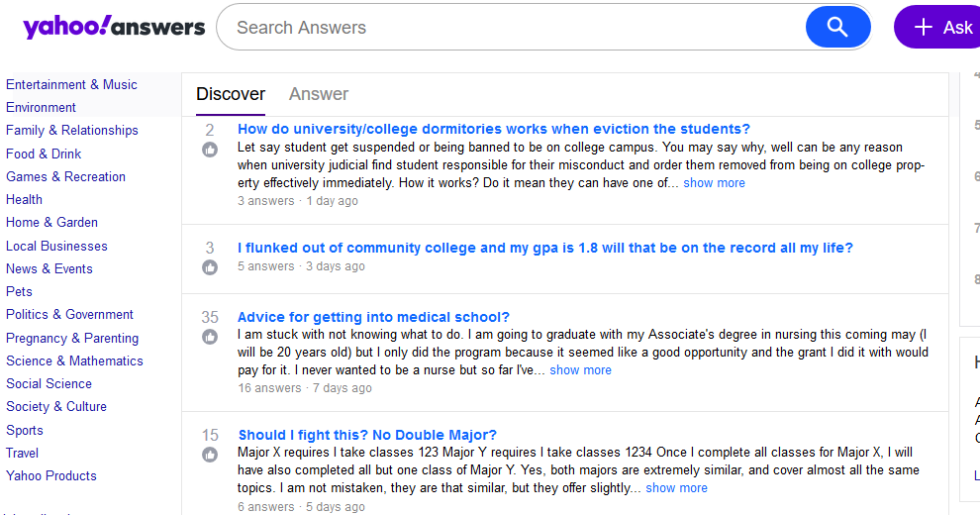Click the Search Answers input field

[x=515, y=28]
